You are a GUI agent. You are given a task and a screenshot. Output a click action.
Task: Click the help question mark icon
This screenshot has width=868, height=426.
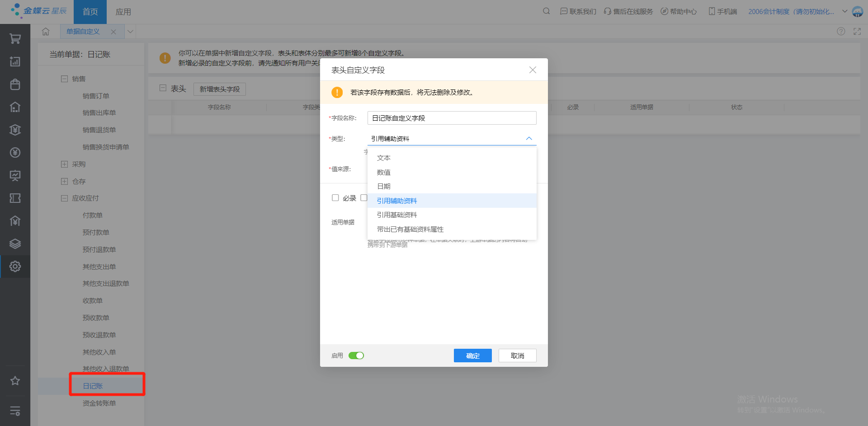click(841, 31)
